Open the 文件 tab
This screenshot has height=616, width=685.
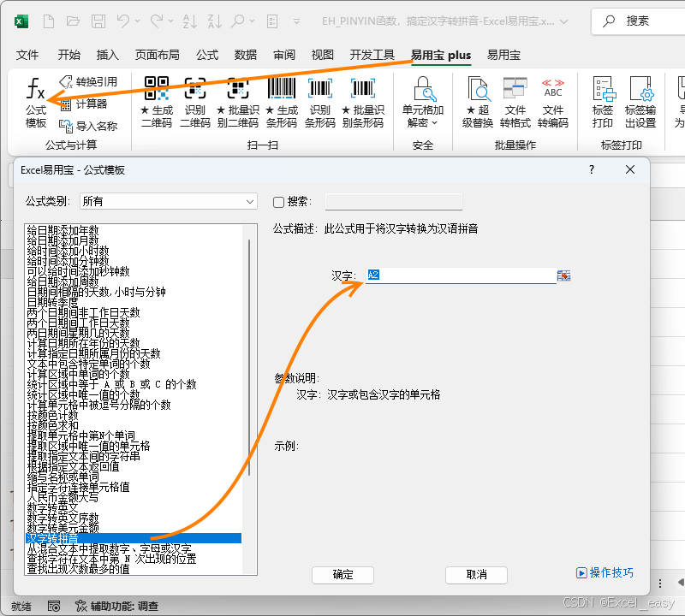coord(27,55)
